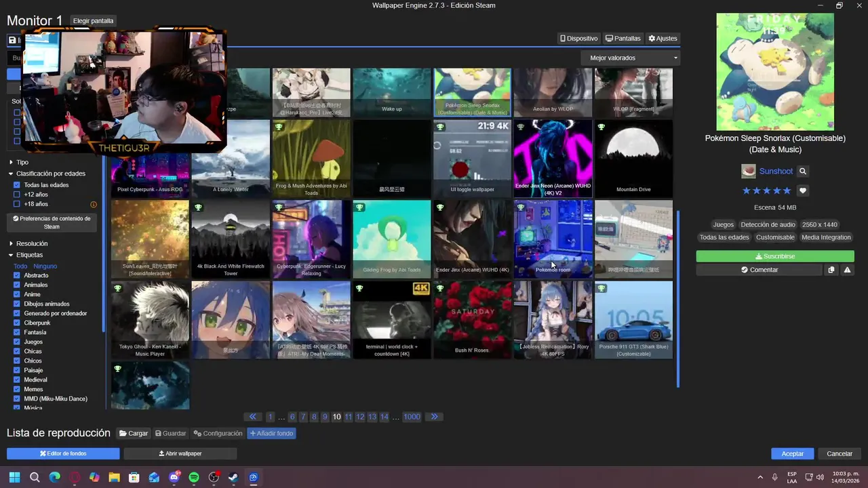Uncheck the Ciberpunk tag

click(17, 323)
